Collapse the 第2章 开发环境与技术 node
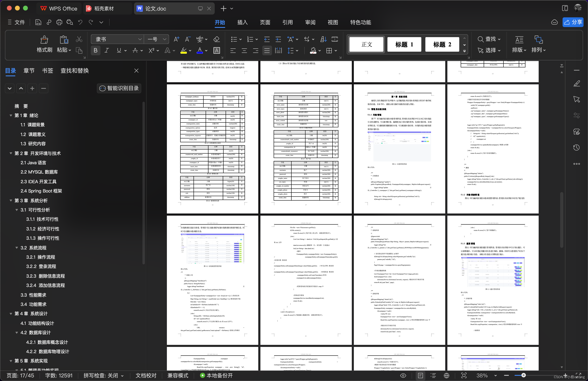The width and height of the screenshot is (588, 381). [x=11, y=153]
